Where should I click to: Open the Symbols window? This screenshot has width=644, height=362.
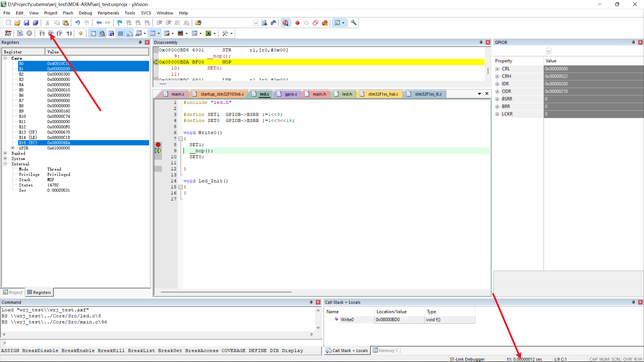coord(111,33)
